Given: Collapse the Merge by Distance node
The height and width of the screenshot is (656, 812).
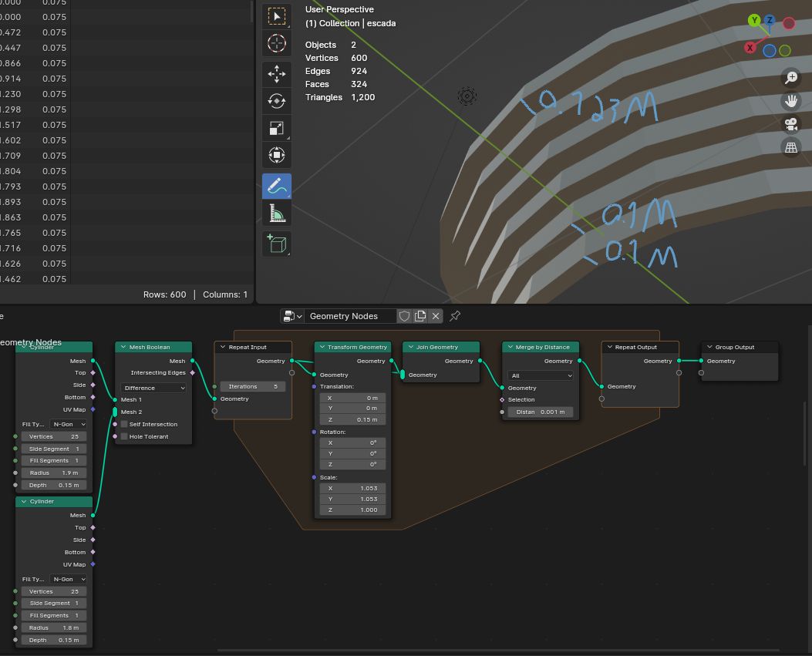Looking at the screenshot, I should pyautogui.click(x=510, y=347).
